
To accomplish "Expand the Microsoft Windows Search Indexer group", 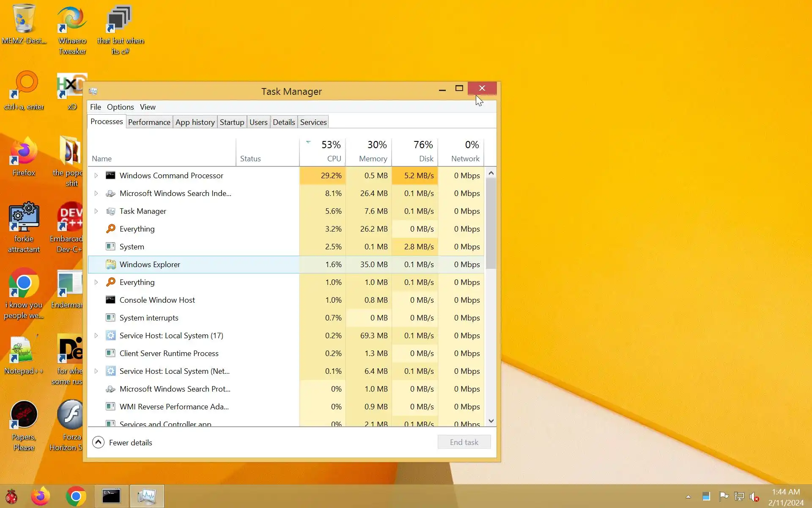I will point(96,193).
